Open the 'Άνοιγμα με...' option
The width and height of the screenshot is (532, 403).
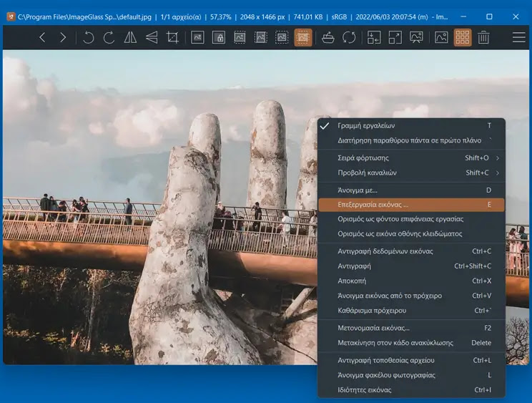coord(358,190)
